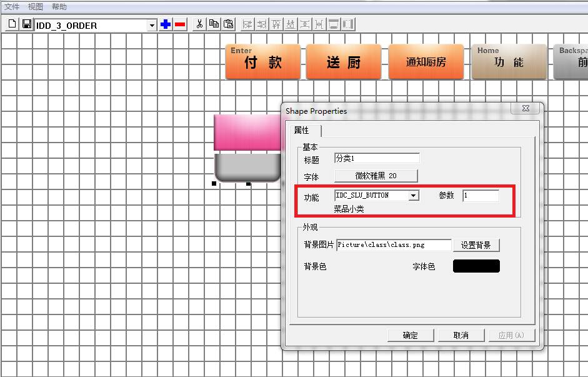588x377 pixels.
Task: Click the red minus remove icon
Action: (x=180, y=25)
